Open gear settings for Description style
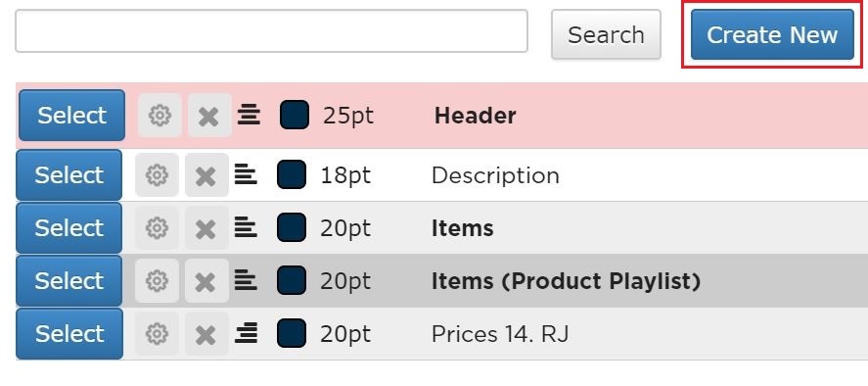Viewport: 868px width, 386px height. 157,174
